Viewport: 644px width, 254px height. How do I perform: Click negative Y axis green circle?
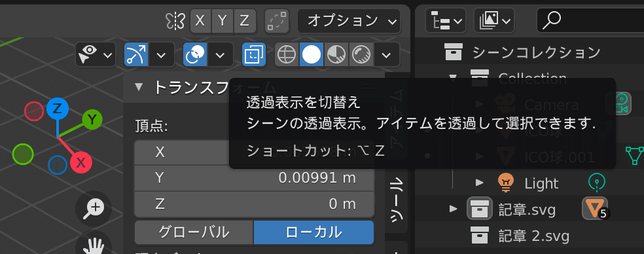(x=23, y=154)
